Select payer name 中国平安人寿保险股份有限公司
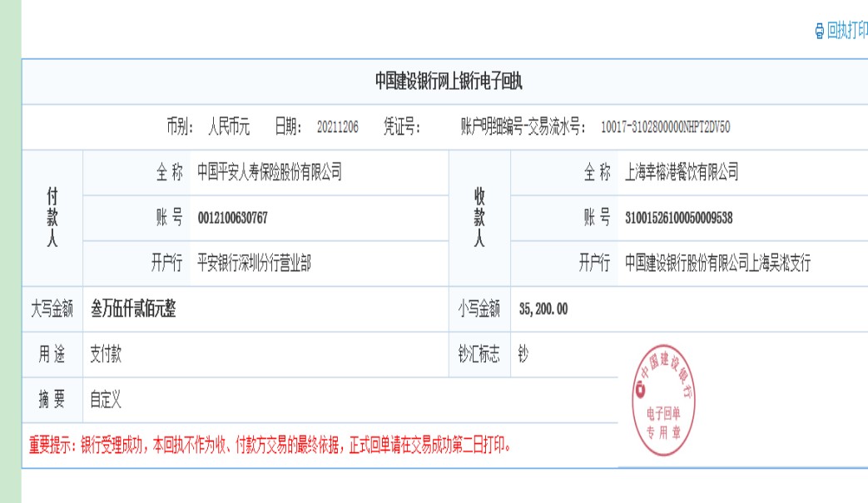Viewport: 868px width, 503px height. 269,173
